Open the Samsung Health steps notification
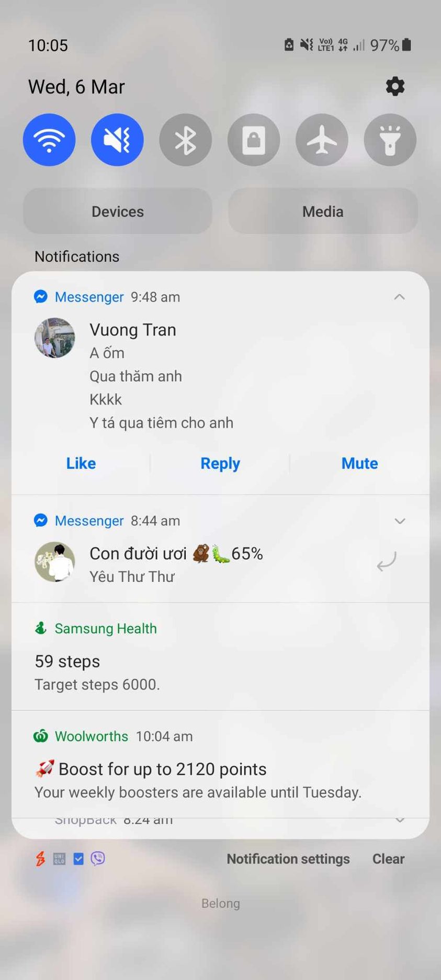This screenshot has width=441, height=980. (220, 656)
